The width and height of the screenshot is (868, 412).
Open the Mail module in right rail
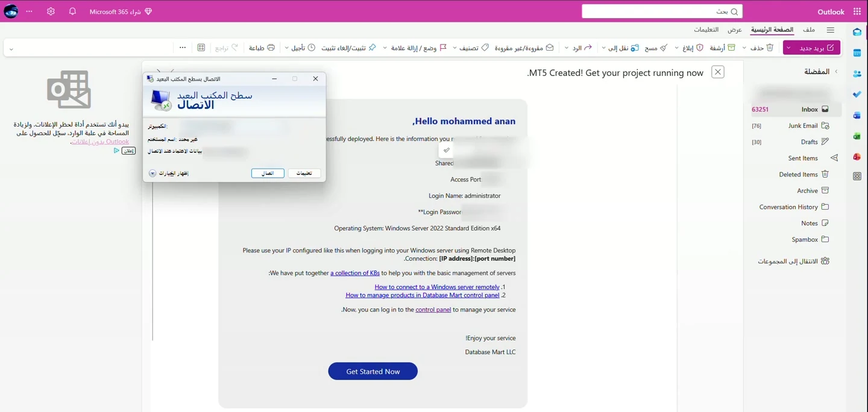pos(857,32)
